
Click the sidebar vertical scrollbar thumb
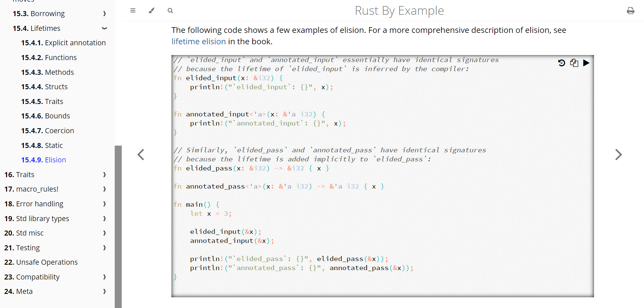coord(118,226)
